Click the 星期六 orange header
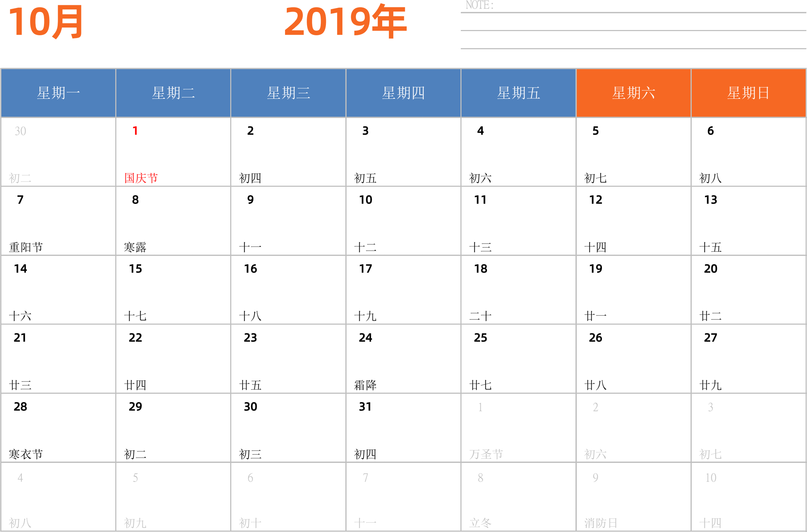807x532 pixels. (x=633, y=93)
